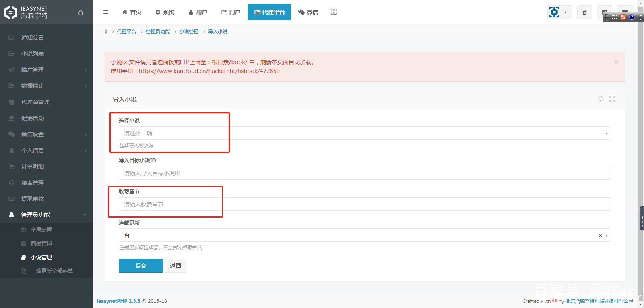
Task: Open 促销活动 in sidebar
Action: click(46, 118)
